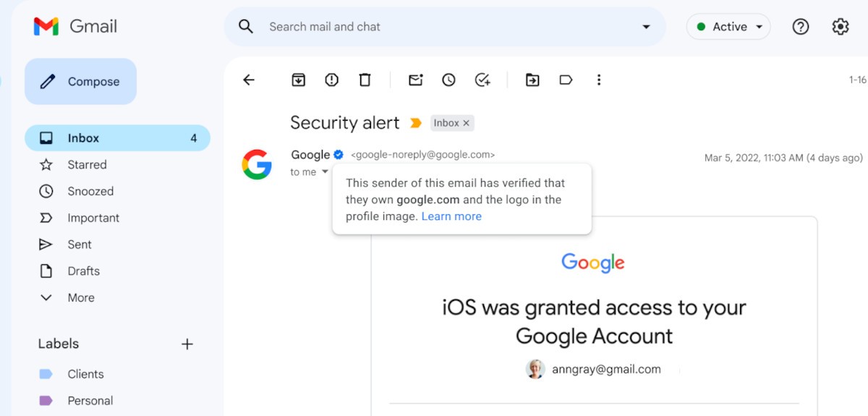Open the Starred folder

[x=117, y=165]
